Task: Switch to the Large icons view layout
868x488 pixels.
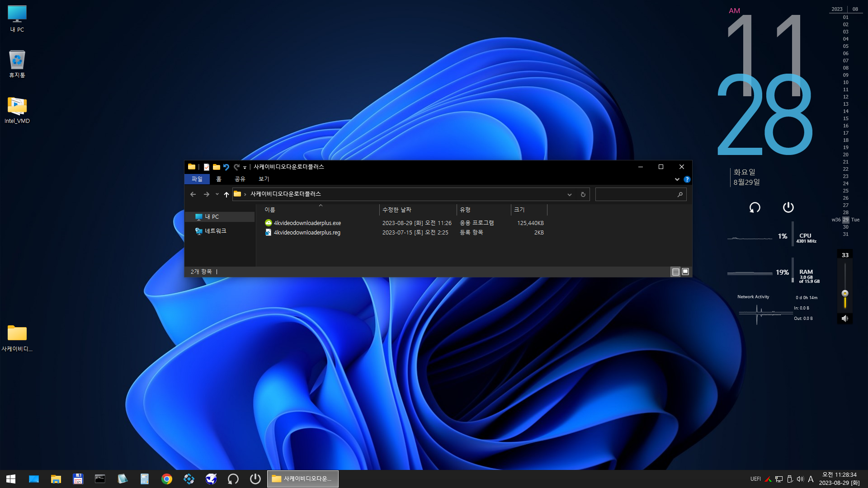Action: (x=685, y=272)
